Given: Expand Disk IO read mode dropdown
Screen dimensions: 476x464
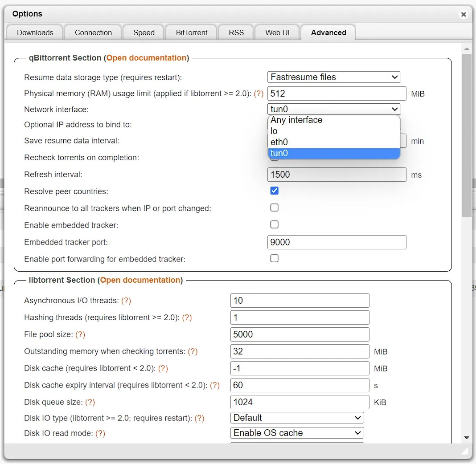Looking at the screenshot, I should pyautogui.click(x=297, y=433).
